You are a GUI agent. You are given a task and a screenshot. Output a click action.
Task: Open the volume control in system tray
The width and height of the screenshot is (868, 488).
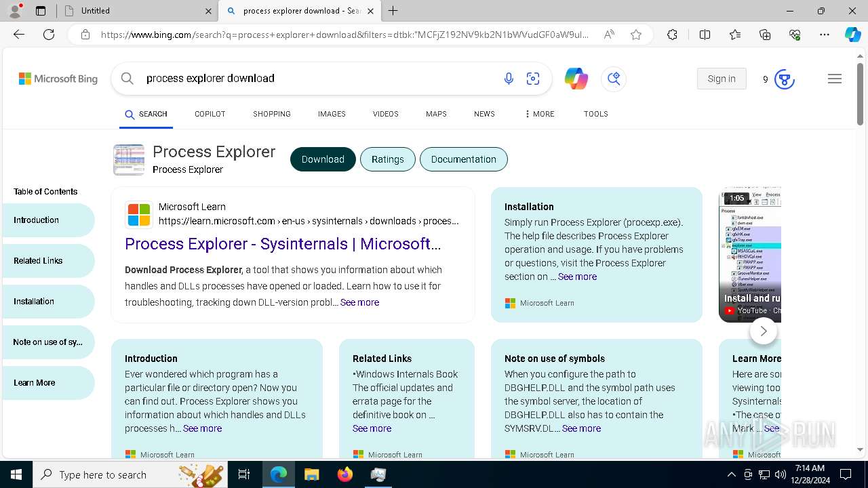click(780, 474)
